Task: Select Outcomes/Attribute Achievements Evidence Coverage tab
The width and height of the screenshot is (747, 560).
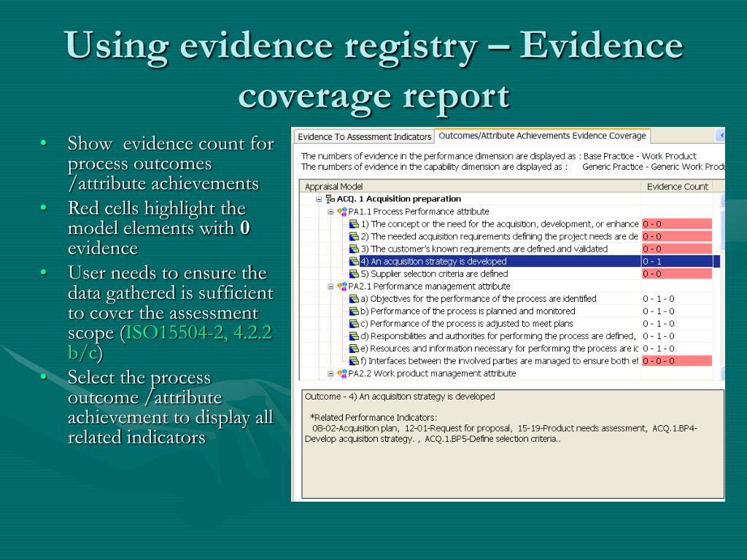Action: pos(542,136)
